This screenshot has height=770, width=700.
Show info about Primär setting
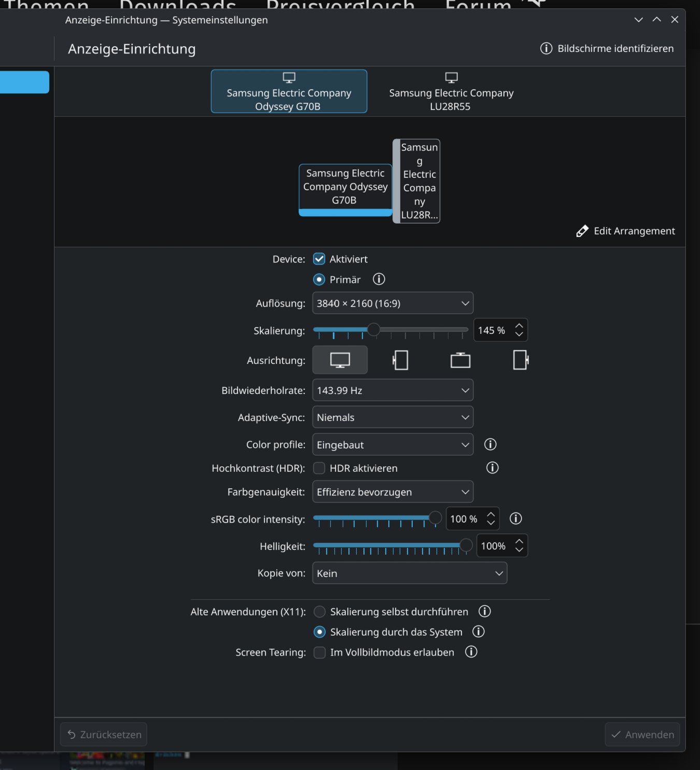tap(379, 279)
